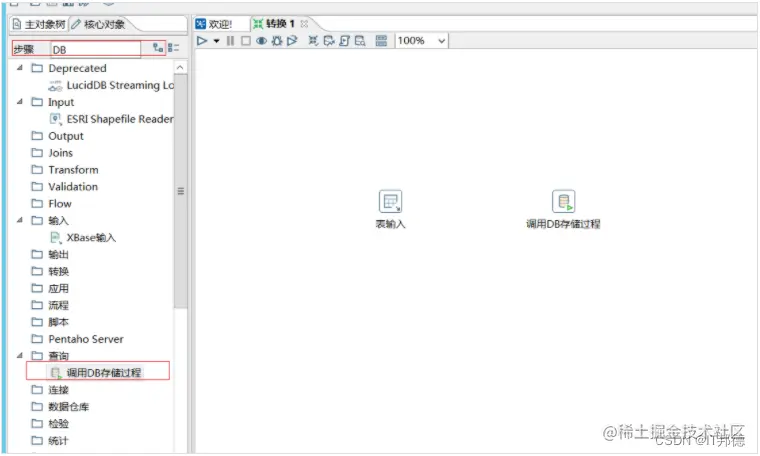Screen dimensions: 760x456
Task: Collapse the Deprecated folder
Action: [20, 68]
